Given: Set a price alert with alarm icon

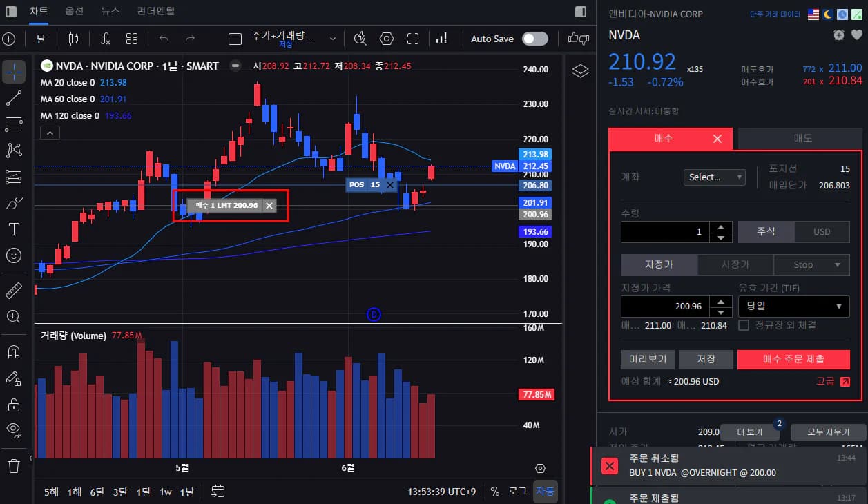Looking at the screenshot, I should tap(839, 35).
